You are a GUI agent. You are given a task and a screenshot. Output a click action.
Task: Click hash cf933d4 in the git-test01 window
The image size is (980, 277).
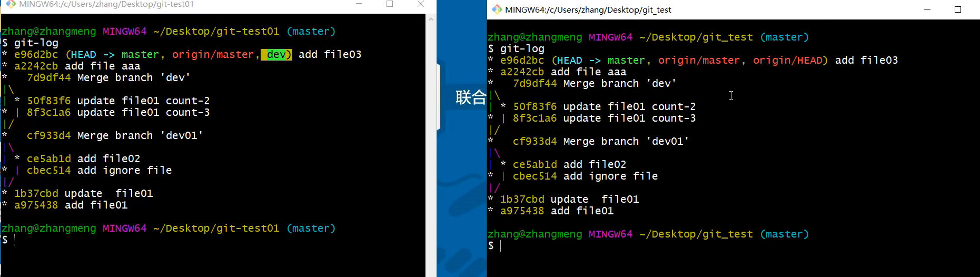[49, 135]
